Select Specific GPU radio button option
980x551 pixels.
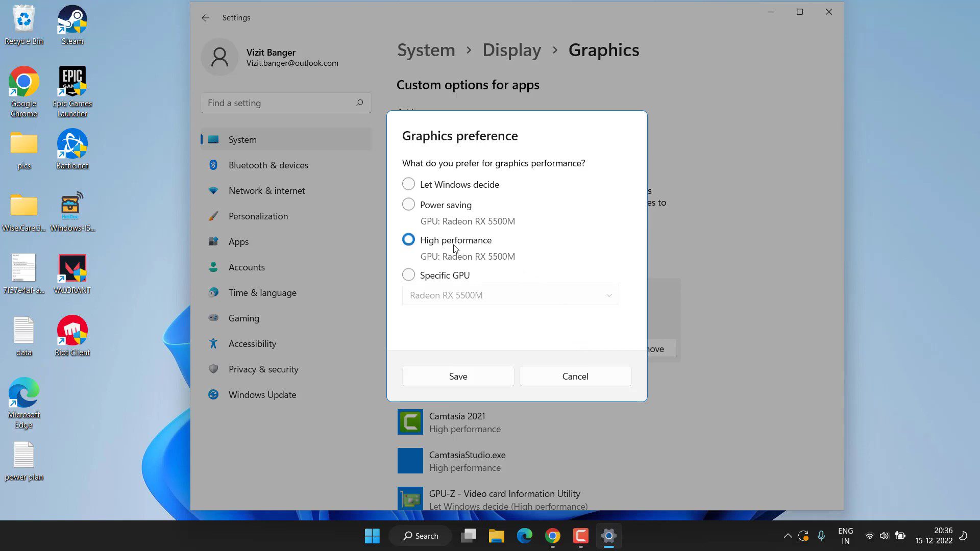(x=408, y=274)
